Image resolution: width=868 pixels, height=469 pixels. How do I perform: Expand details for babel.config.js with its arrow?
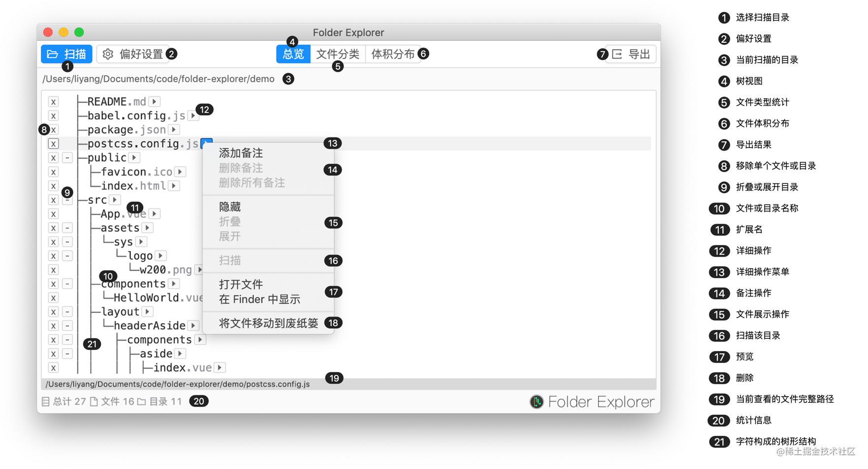(x=192, y=116)
